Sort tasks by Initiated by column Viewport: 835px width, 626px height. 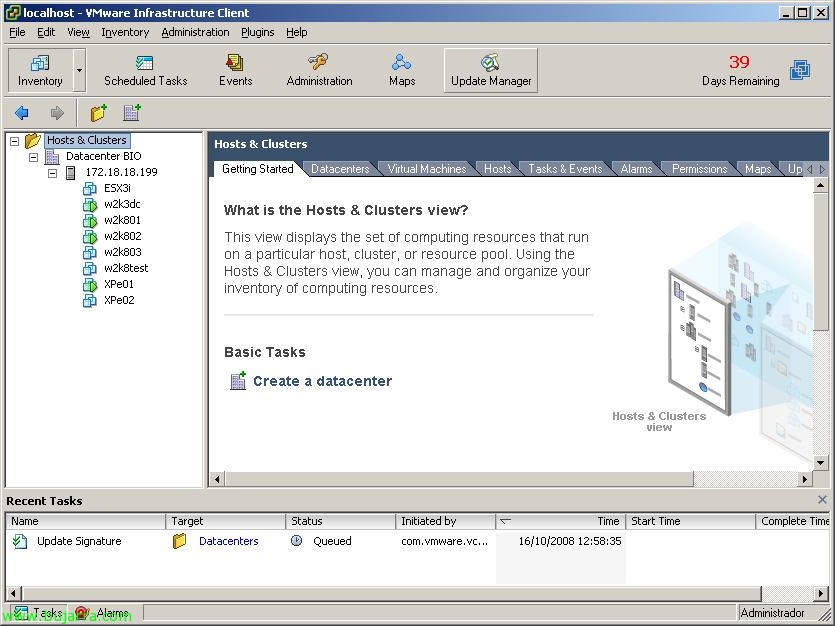point(445,521)
